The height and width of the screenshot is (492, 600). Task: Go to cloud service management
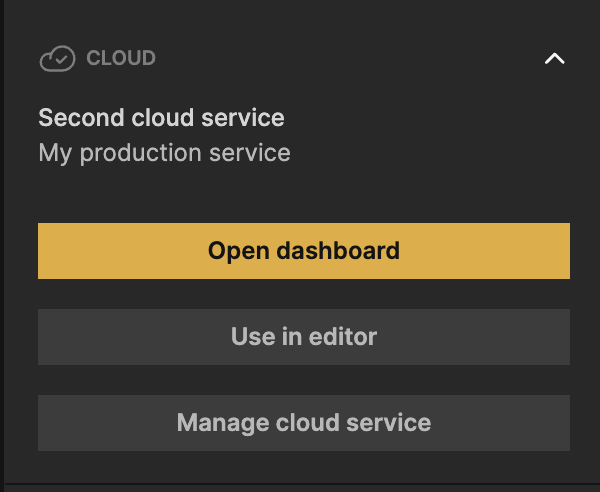303,422
